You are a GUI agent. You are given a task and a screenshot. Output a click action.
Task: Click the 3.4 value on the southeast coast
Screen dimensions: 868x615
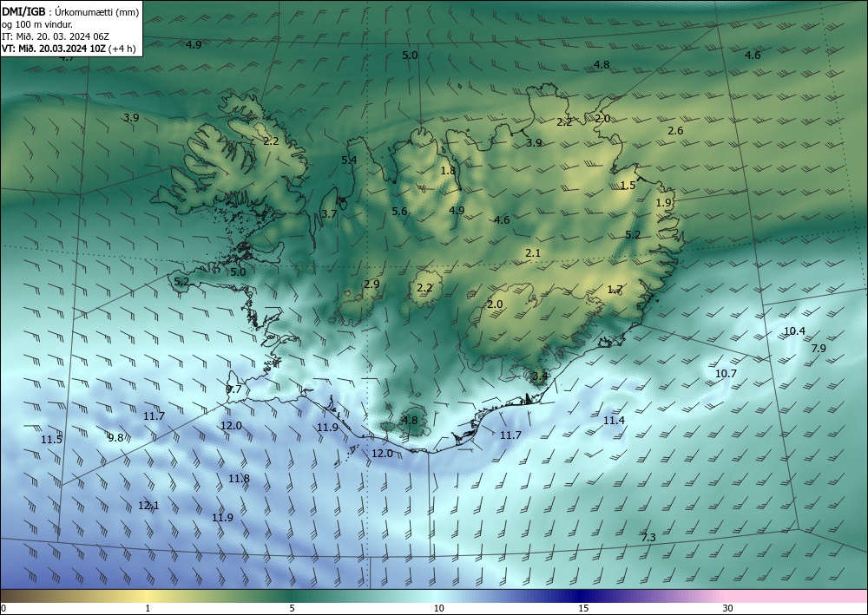click(x=540, y=376)
